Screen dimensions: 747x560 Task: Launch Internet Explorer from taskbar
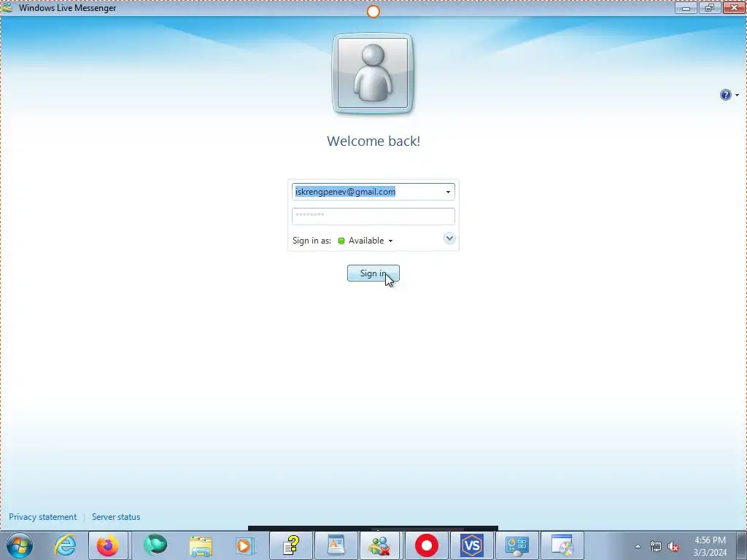coord(65,545)
